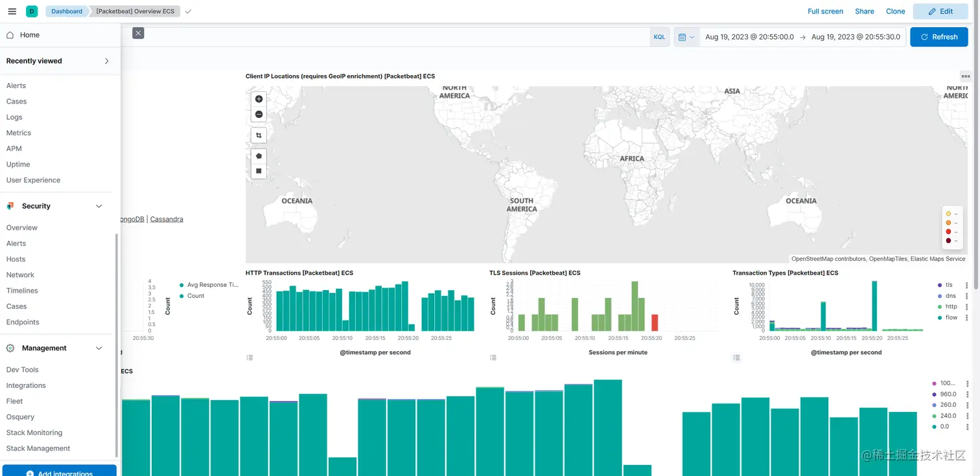Open options for flow legend item

point(967,318)
